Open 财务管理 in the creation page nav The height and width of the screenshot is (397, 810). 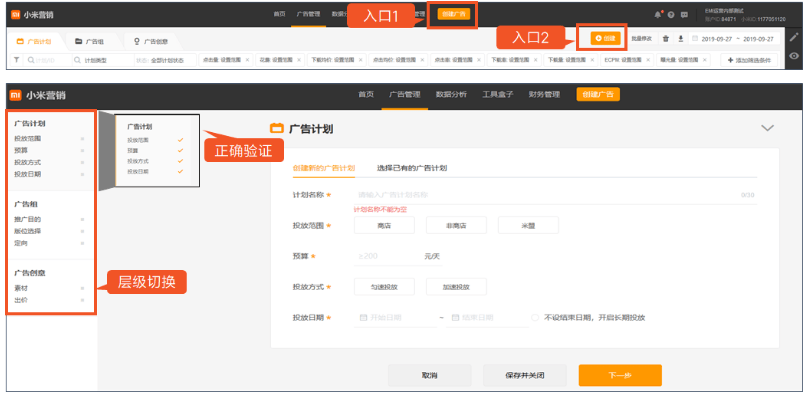[x=544, y=94]
